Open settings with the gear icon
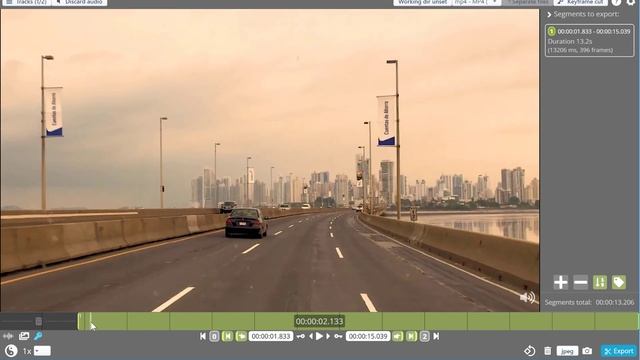640x360 pixels. point(631,2)
